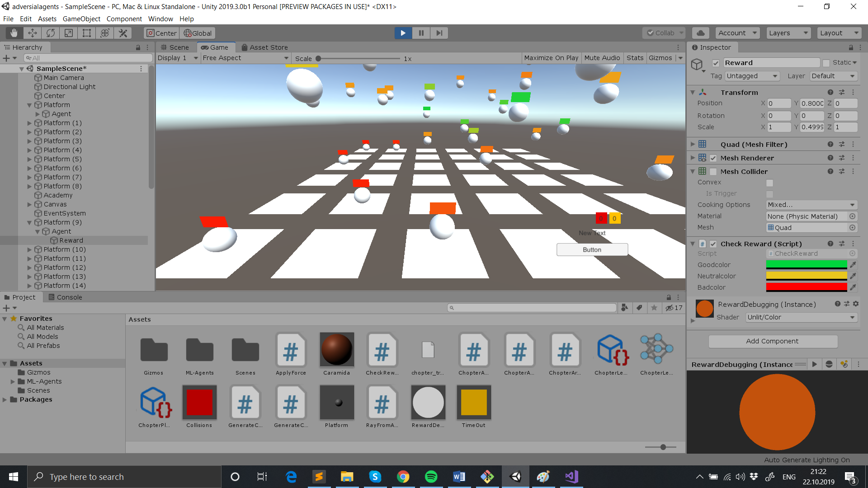Toggle the Mesh Collider enabled checkbox

click(x=713, y=172)
